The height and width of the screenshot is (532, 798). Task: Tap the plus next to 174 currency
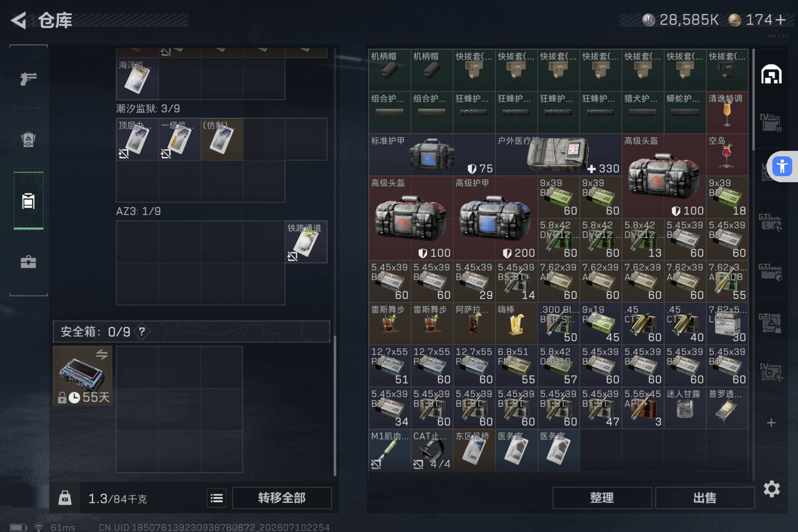tap(780, 20)
